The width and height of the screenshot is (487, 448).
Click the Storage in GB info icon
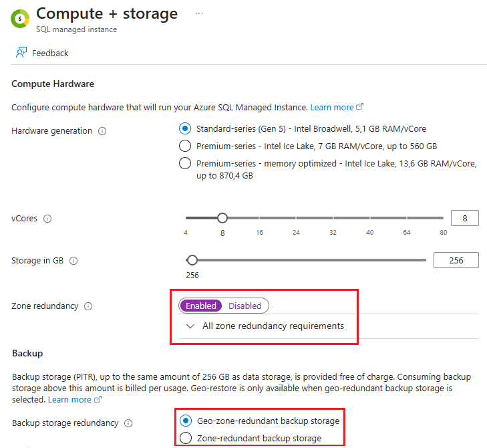tap(73, 261)
